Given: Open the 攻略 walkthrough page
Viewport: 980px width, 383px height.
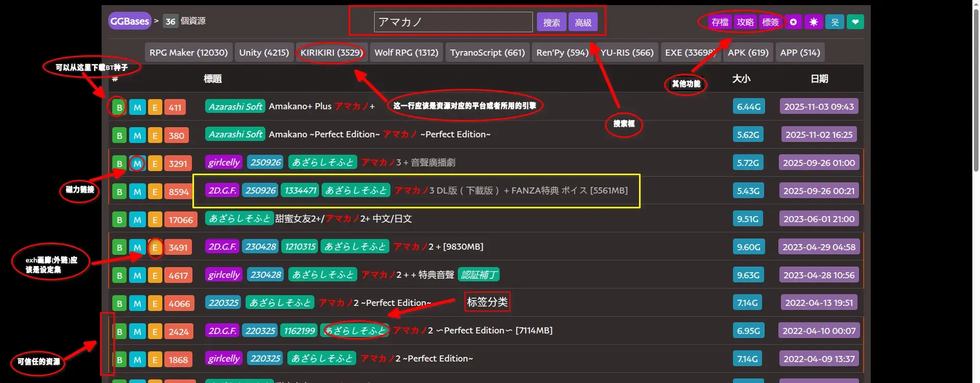Looking at the screenshot, I should (x=745, y=22).
